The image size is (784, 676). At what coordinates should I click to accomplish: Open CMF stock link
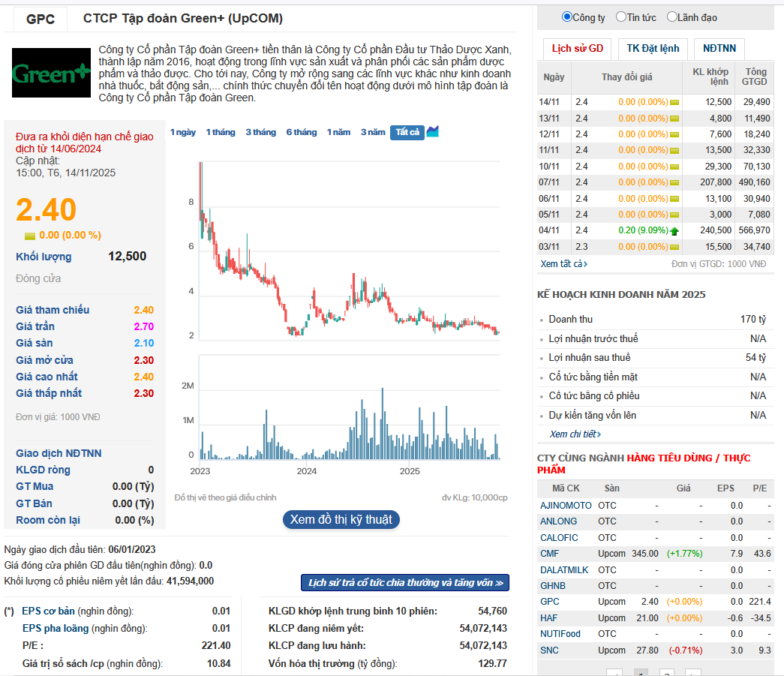549,554
